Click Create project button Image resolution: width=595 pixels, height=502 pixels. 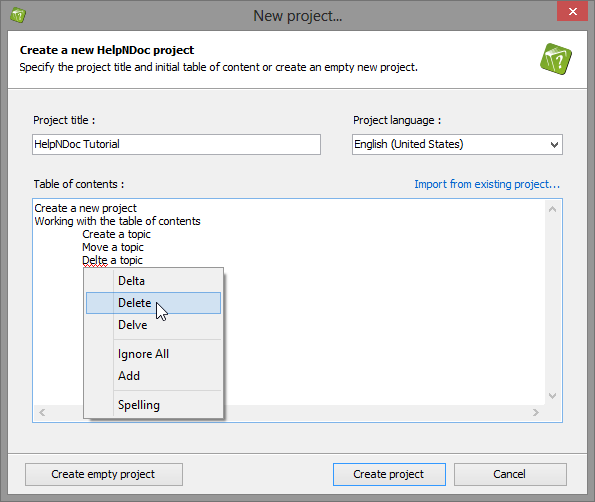click(x=389, y=474)
